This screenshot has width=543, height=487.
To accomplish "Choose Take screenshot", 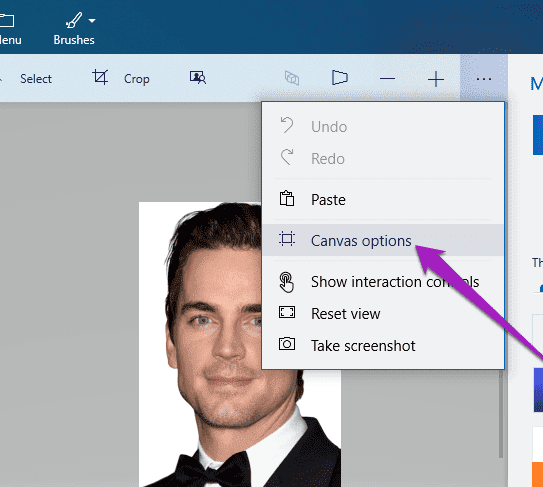I will [383, 345].
